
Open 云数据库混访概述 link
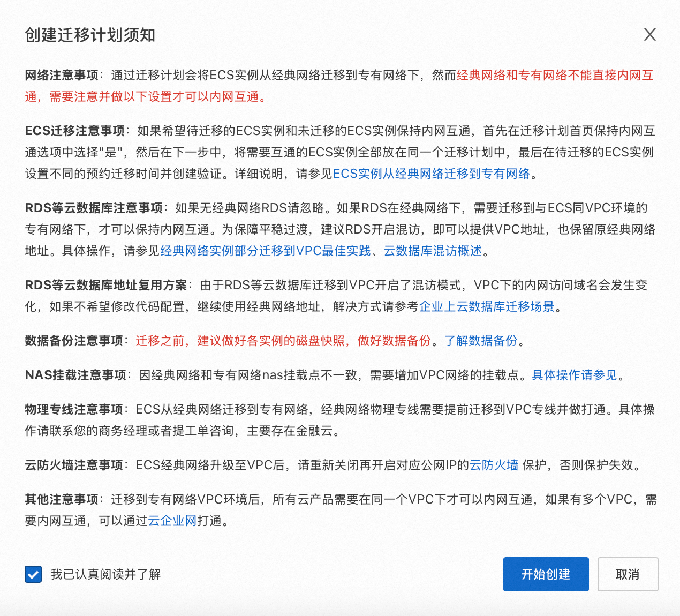point(433,251)
